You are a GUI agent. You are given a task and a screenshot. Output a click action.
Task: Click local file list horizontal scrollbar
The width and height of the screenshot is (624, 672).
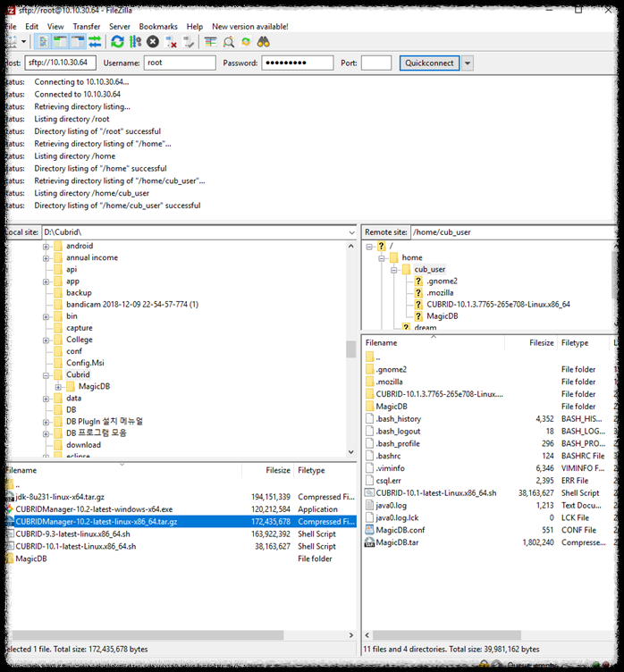[x=148, y=635]
